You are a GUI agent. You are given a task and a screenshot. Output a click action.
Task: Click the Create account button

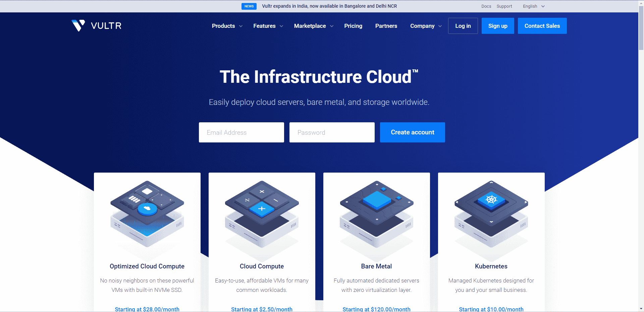pos(412,132)
